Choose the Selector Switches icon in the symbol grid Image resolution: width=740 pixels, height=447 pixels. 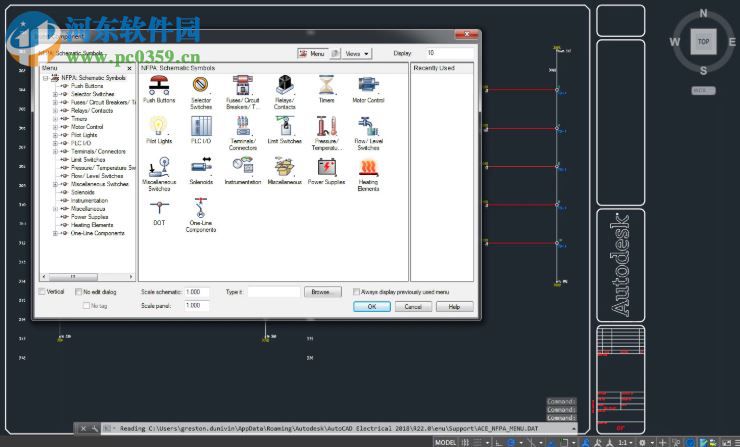coord(201,85)
